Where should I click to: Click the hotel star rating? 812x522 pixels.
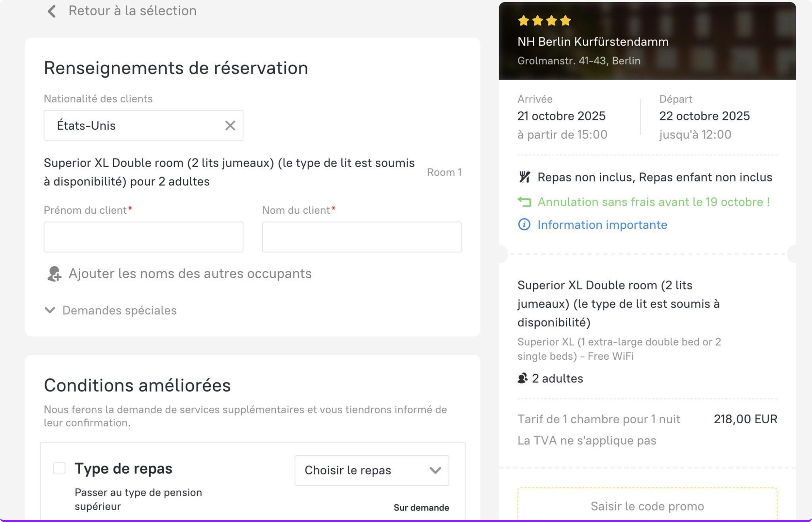(544, 21)
